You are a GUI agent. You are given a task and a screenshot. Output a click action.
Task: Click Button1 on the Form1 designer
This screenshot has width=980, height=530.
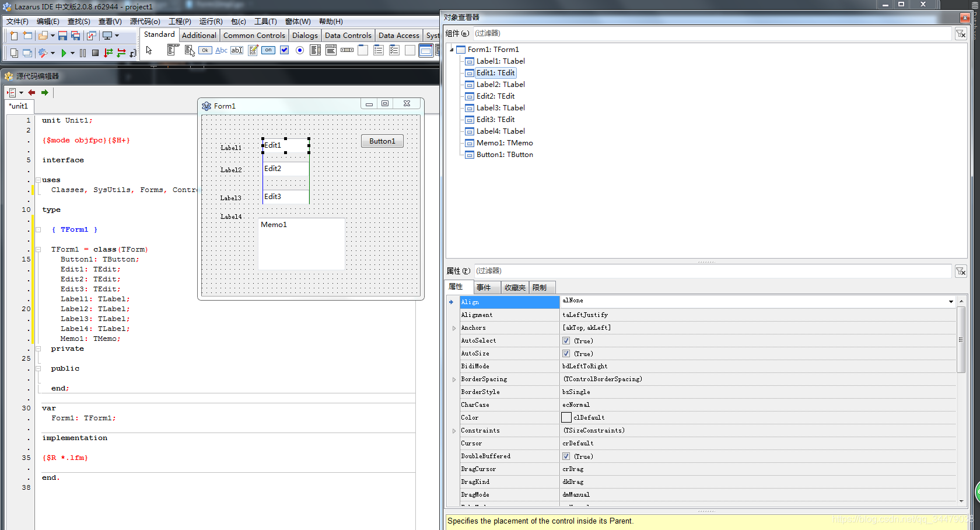pos(382,141)
